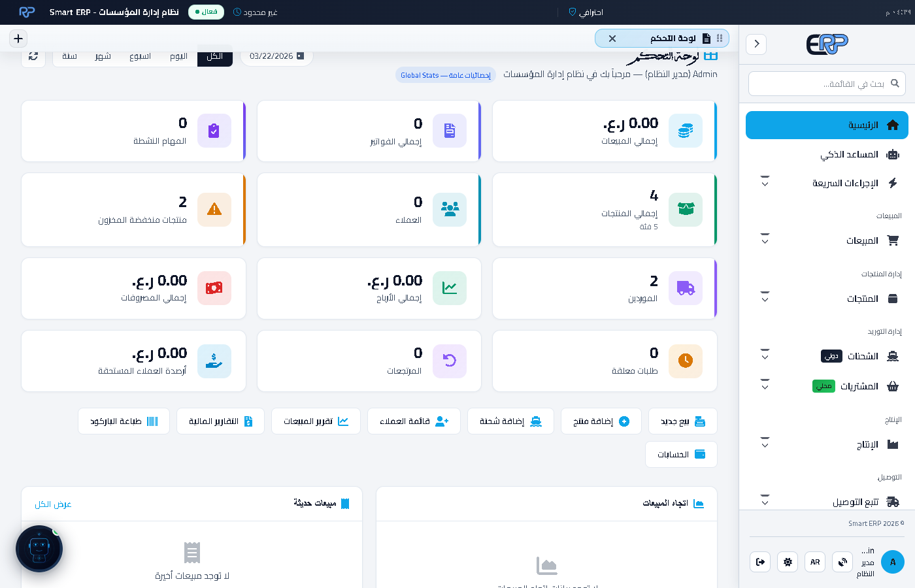This screenshot has width=915, height=588.
Task: Select the لوحة التحكم open tab
Action: [x=662, y=39]
